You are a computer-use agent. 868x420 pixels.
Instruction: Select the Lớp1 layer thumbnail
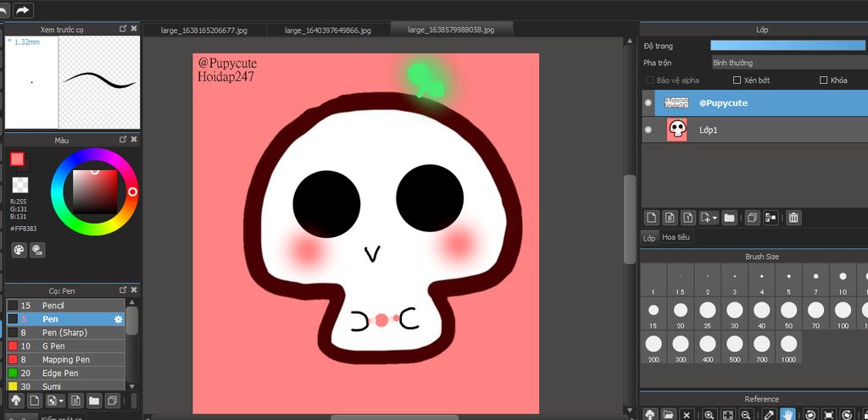676,130
